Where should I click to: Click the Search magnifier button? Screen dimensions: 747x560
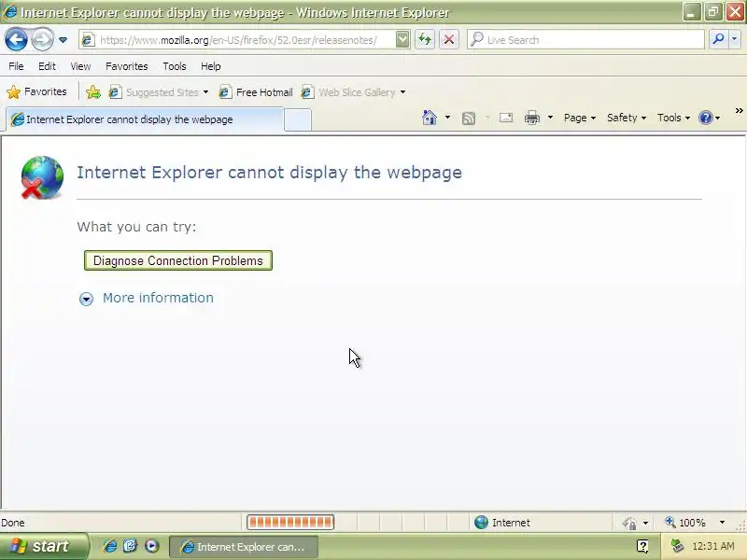tap(718, 39)
